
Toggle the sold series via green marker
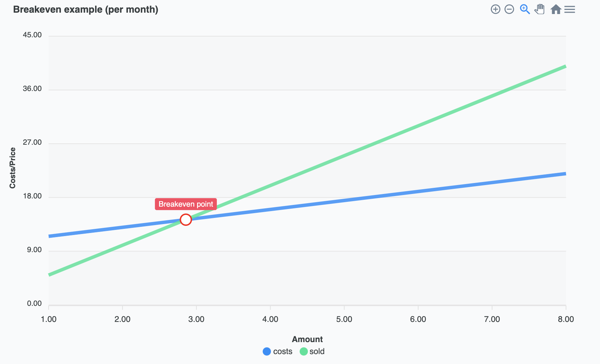tap(303, 351)
